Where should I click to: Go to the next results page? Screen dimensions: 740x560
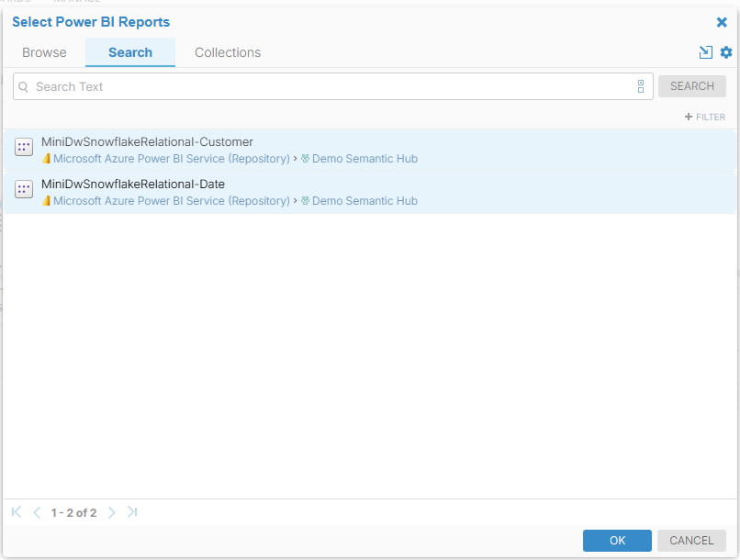pos(112,512)
